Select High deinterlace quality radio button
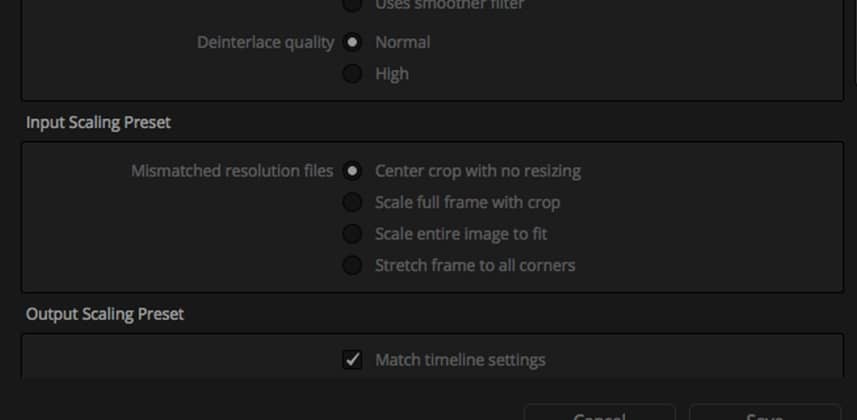This screenshot has height=420, width=857. tap(352, 73)
